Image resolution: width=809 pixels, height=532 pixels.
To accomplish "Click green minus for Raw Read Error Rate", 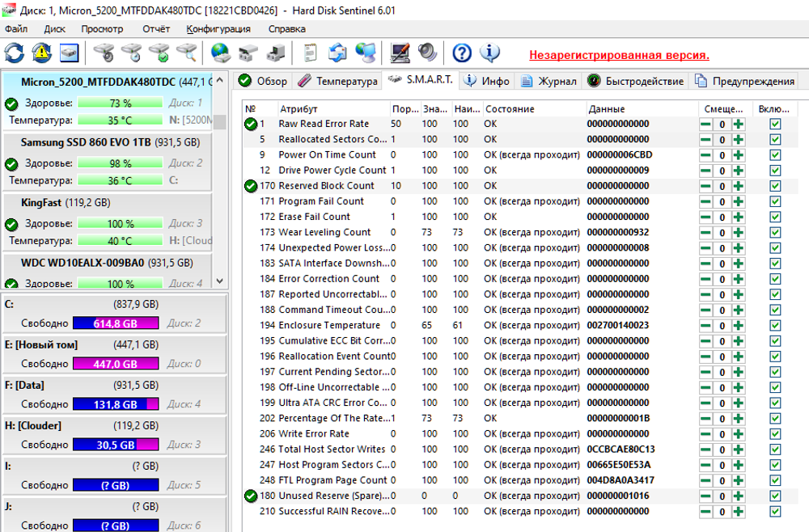I will (x=705, y=125).
